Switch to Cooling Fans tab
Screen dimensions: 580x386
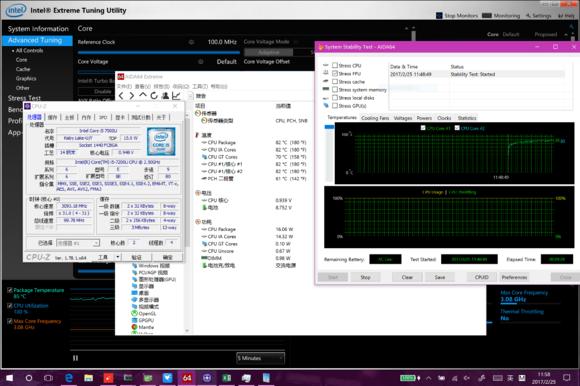point(375,118)
